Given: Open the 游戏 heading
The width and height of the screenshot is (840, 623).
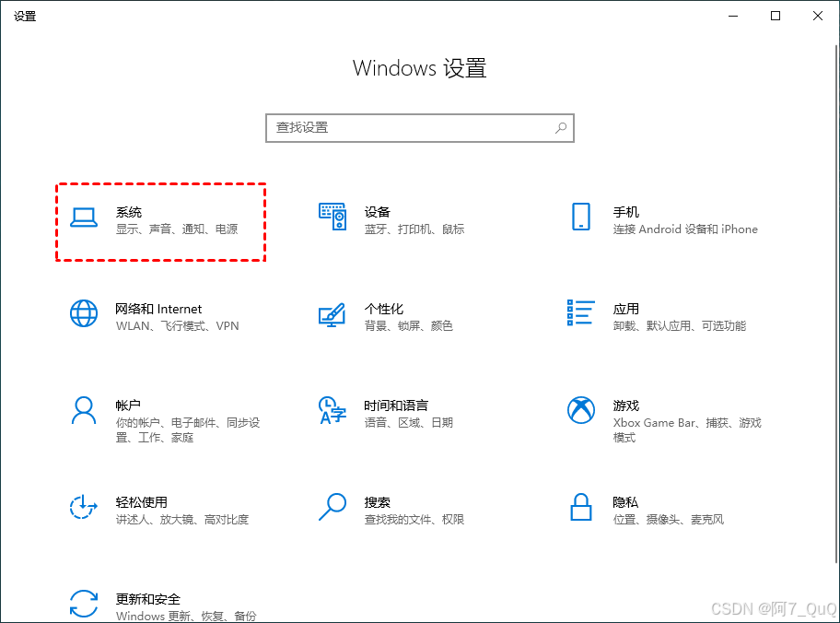Looking at the screenshot, I should tap(625, 406).
